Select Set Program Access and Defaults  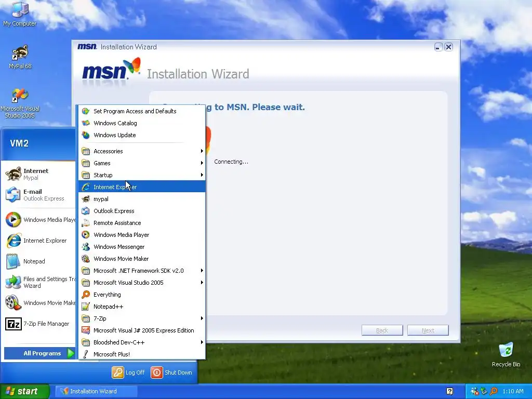142,111
